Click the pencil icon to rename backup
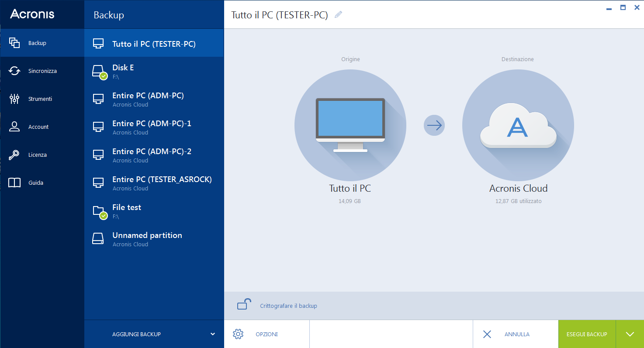This screenshot has width=644, height=348. coord(338,14)
